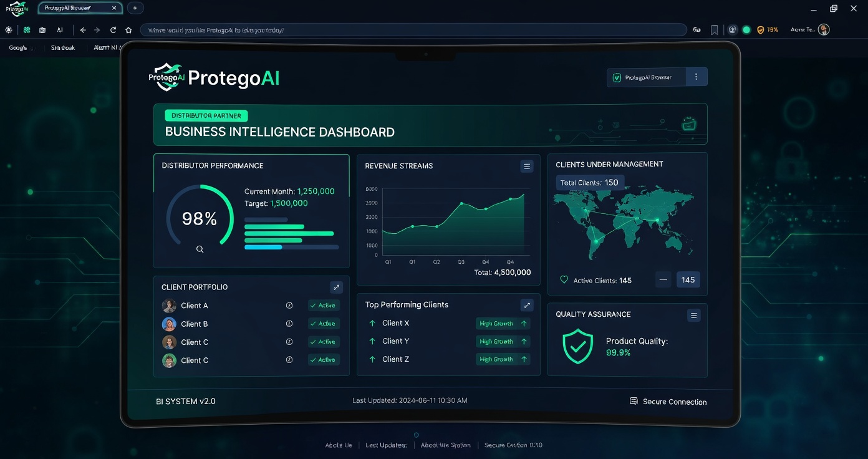868x459 pixels.
Task: Open the profile avatar in the browser toolbar
Action: [x=824, y=29]
